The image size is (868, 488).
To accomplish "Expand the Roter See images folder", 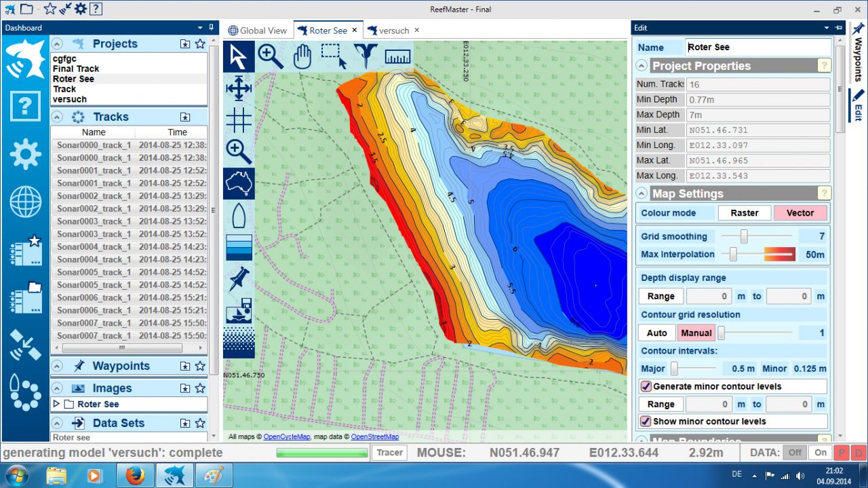I will pos(56,405).
